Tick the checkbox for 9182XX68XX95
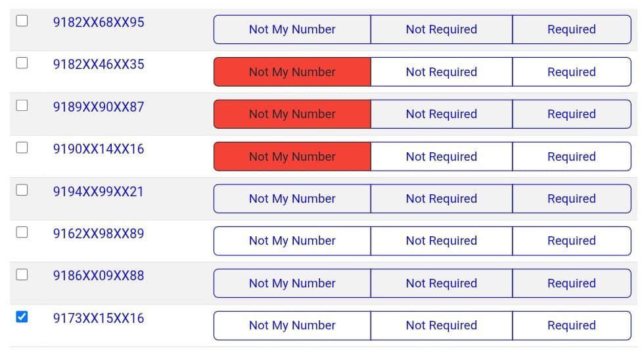Screen dimensions: 644x357 tap(22, 21)
